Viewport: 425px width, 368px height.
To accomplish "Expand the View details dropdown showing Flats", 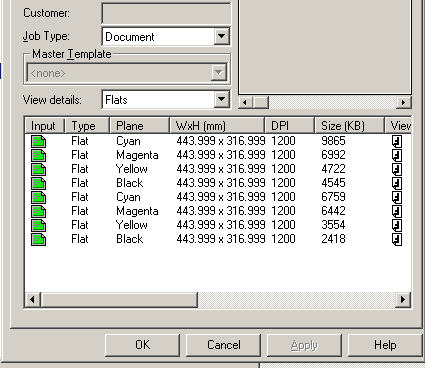I will click(221, 99).
